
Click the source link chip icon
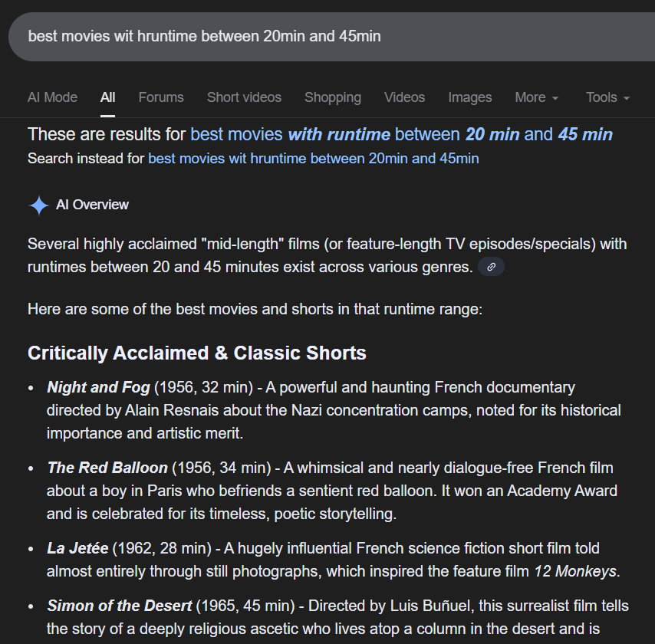tap(491, 267)
